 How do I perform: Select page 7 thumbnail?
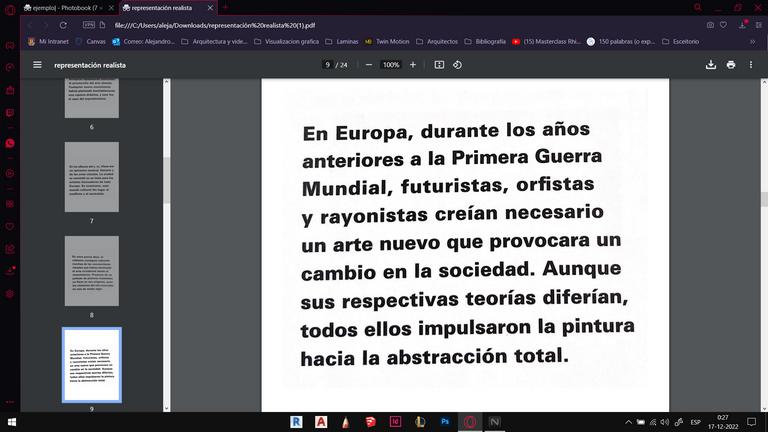92,177
